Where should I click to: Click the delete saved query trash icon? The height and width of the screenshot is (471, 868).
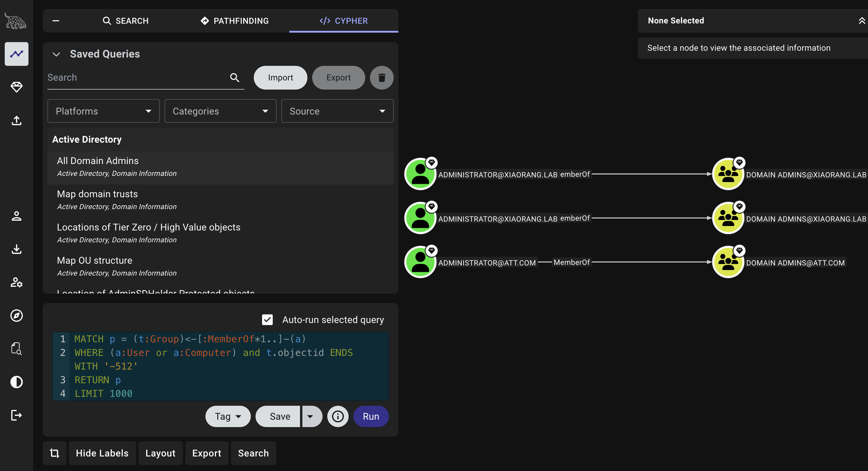coord(382,77)
